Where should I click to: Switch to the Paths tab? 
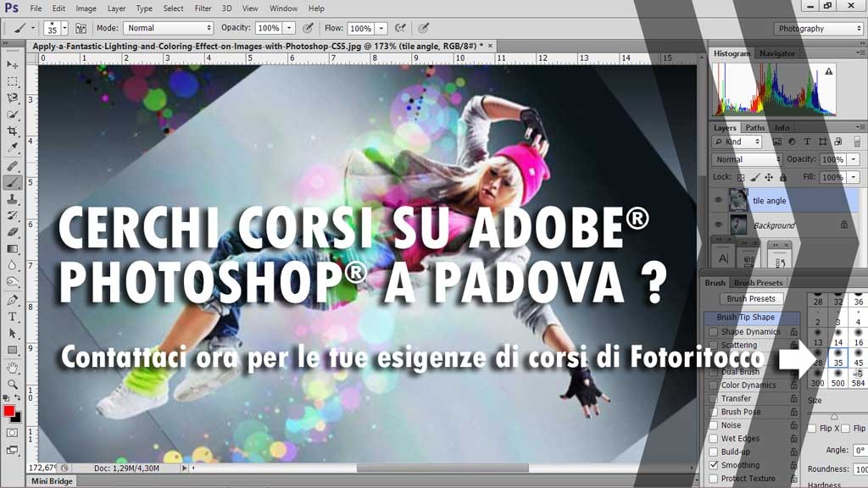coord(754,128)
